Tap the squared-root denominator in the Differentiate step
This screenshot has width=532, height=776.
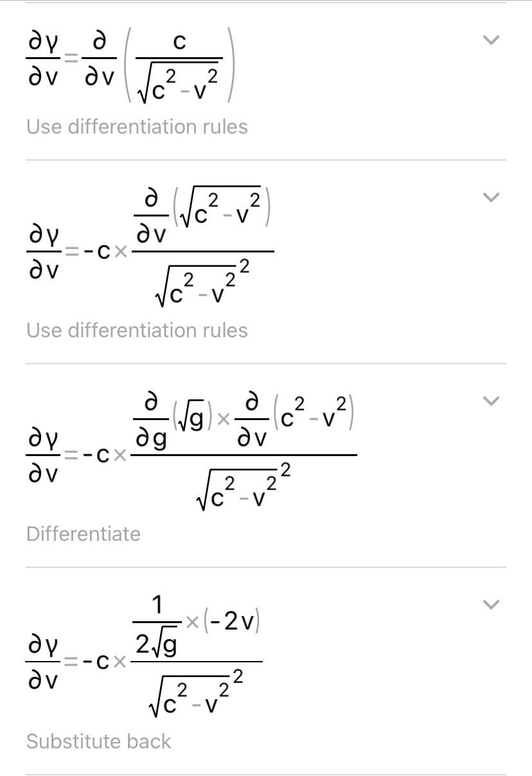click(x=240, y=486)
